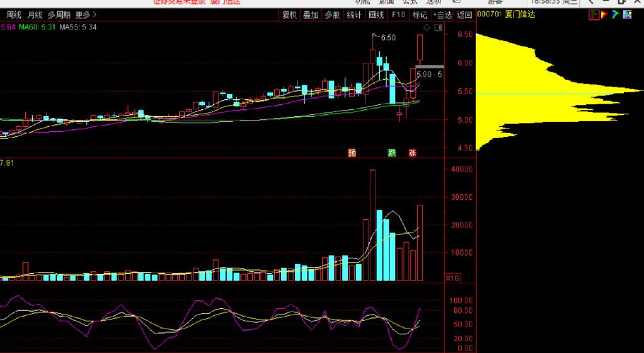Click the 4.50 price axis label
644x353 pixels.
click(x=465, y=148)
